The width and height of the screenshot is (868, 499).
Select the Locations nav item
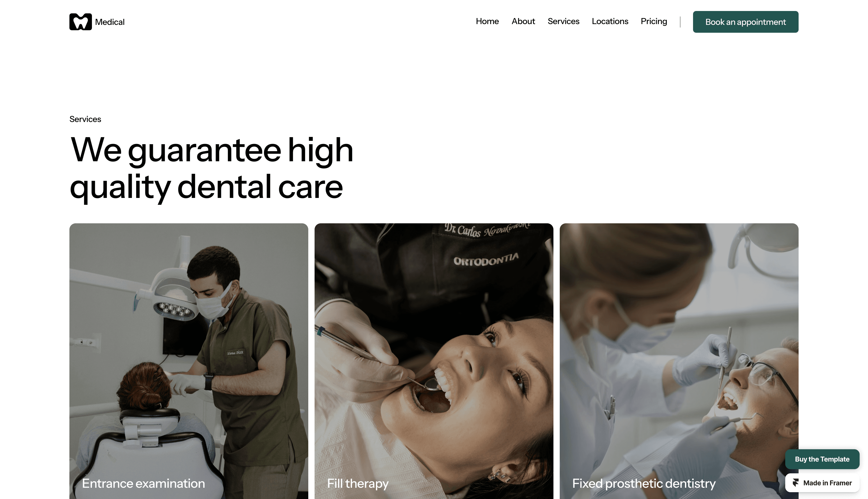coord(610,21)
